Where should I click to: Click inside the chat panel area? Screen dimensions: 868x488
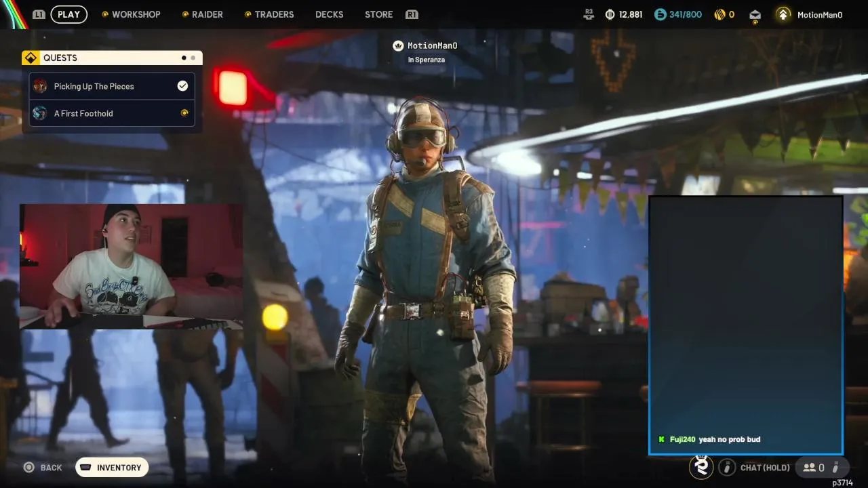pyautogui.click(x=746, y=325)
